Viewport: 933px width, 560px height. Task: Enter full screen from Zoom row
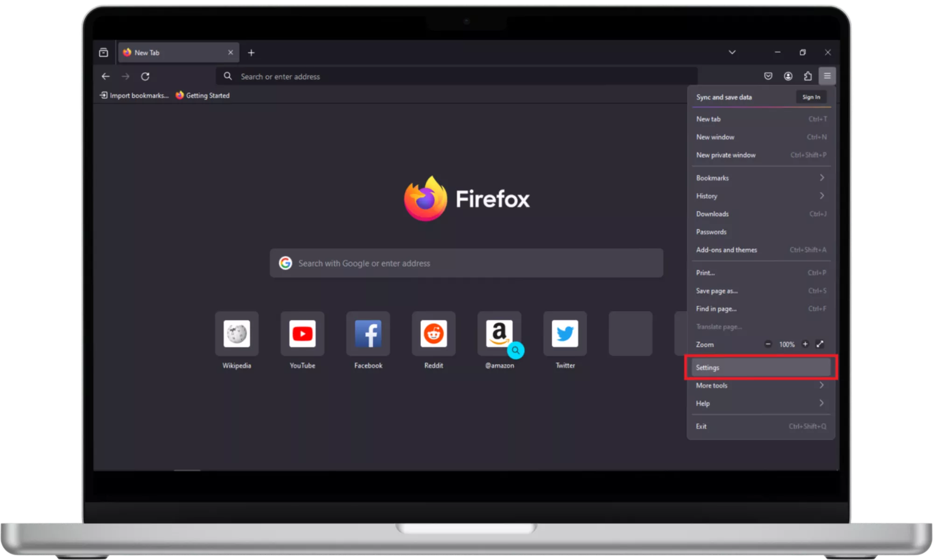(x=820, y=344)
